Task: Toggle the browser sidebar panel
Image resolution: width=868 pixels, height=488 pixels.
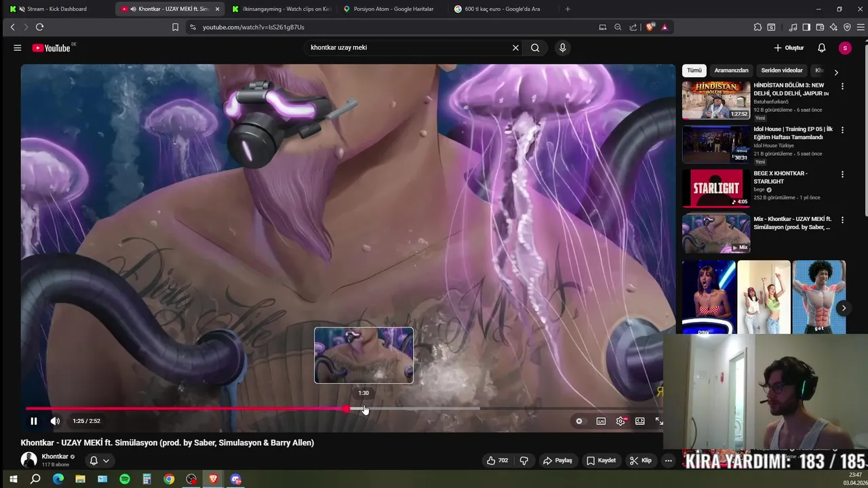Action: click(806, 27)
